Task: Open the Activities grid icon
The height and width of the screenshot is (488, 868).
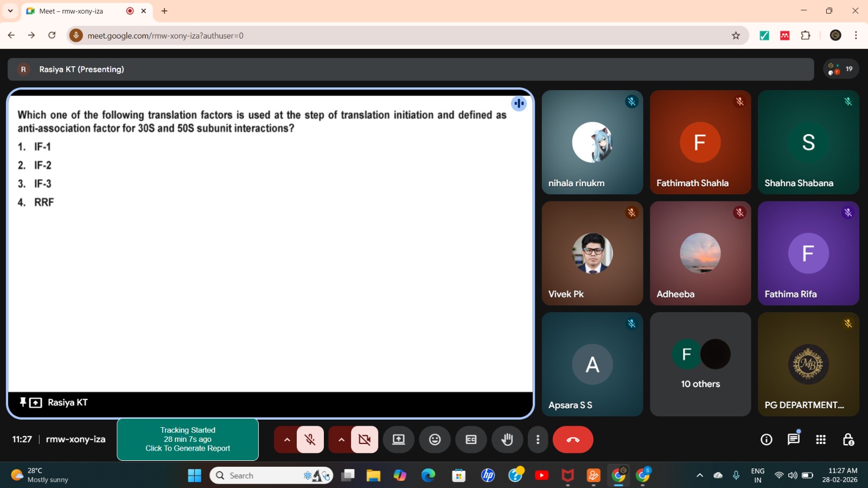Action: click(x=820, y=440)
